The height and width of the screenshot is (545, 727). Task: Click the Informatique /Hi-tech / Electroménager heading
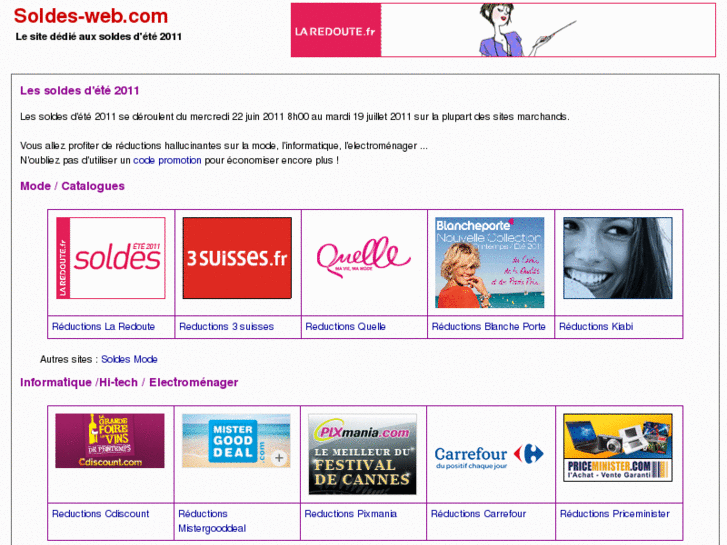click(129, 382)
